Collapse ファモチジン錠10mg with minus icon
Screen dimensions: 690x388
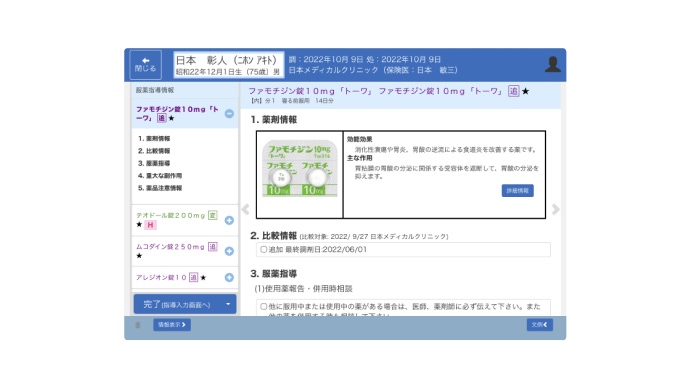[x=229, y=113]
